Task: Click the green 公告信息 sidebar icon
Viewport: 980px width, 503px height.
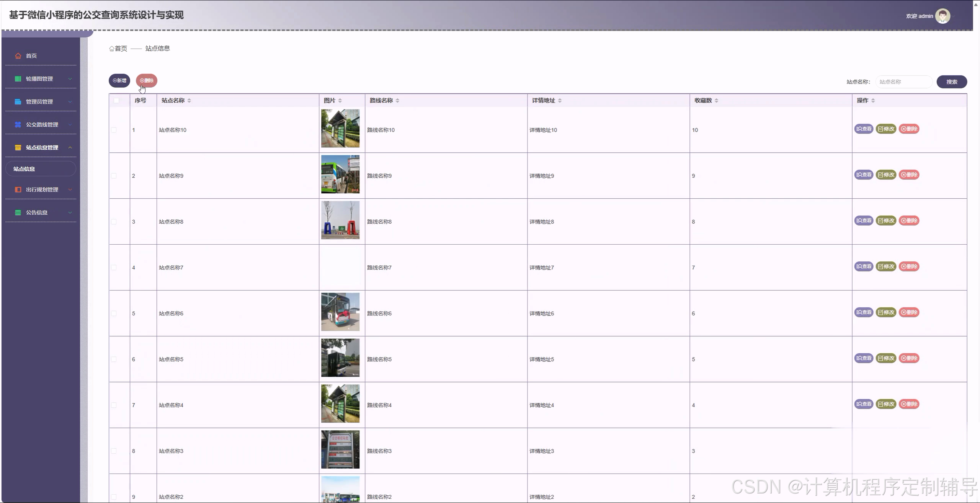Action: 18,213
